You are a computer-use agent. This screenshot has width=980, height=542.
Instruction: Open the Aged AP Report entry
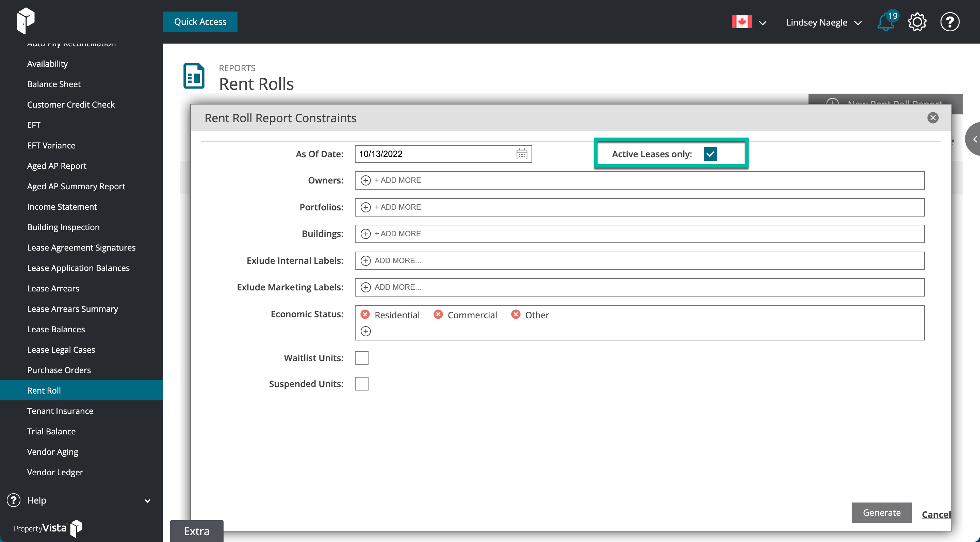(57, 166)
